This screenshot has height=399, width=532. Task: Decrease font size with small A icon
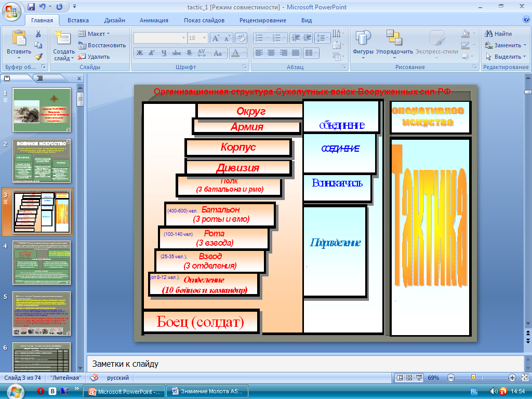click(227, 38)
